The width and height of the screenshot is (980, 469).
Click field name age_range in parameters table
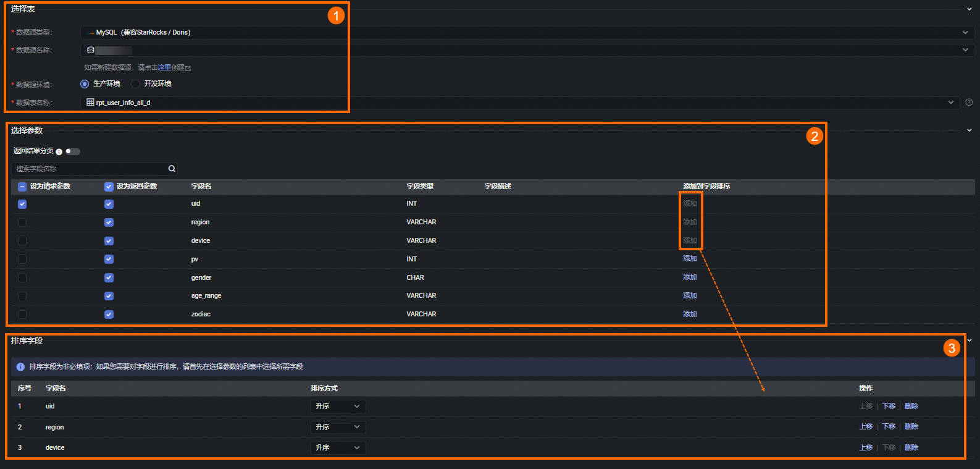tap(206, 296)
